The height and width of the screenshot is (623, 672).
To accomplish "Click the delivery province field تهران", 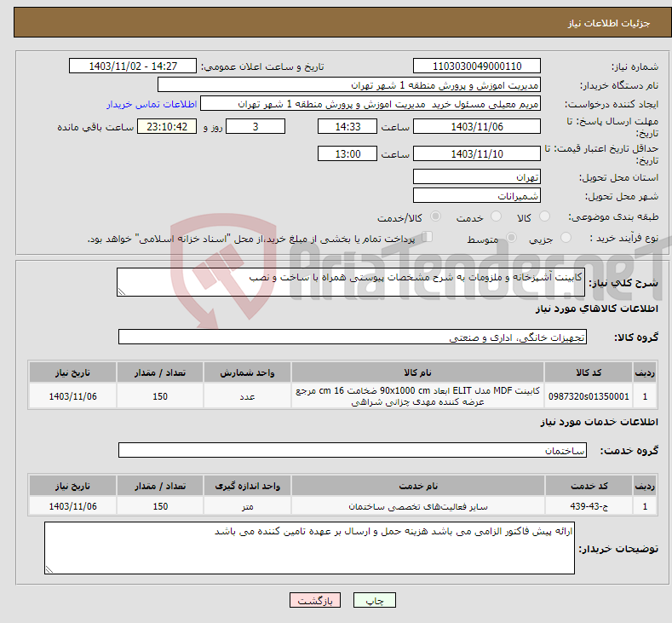I will [477, 176].
